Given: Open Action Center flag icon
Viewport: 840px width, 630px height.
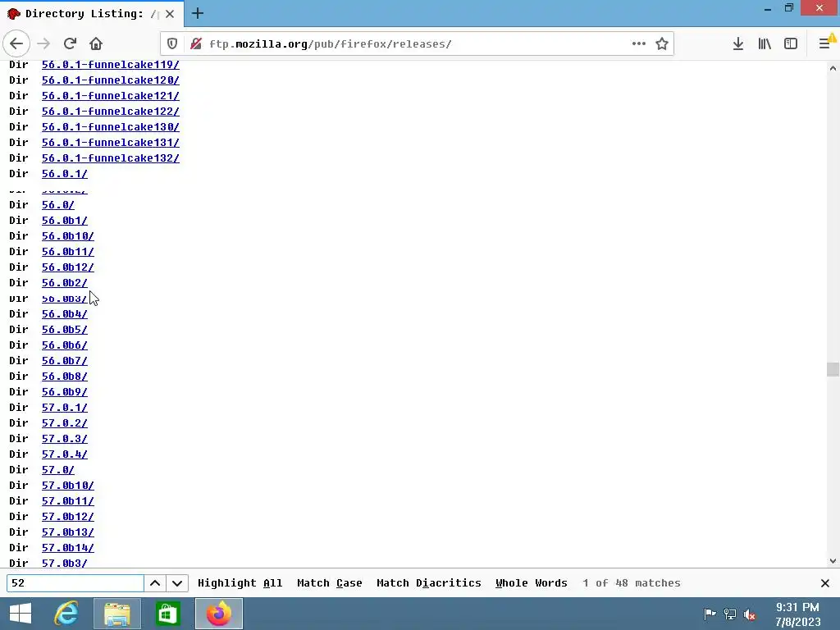Looking at the screenshot, I should click(710, 614).
